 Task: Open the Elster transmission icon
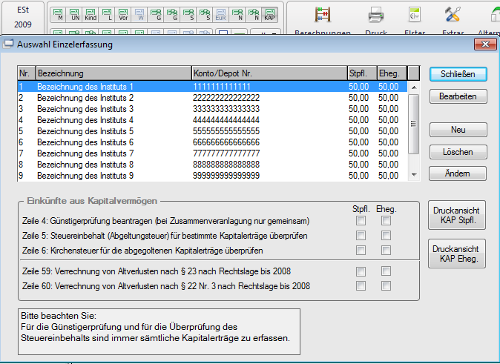415,15
